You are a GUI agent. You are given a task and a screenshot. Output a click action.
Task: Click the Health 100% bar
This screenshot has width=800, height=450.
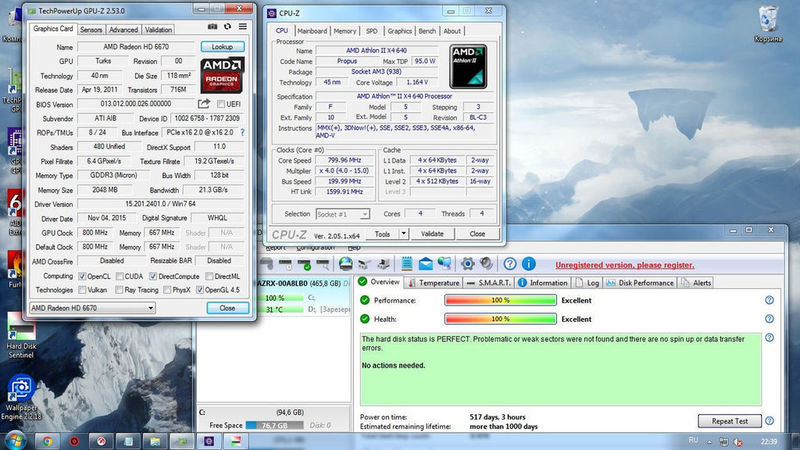pos(501,319)
